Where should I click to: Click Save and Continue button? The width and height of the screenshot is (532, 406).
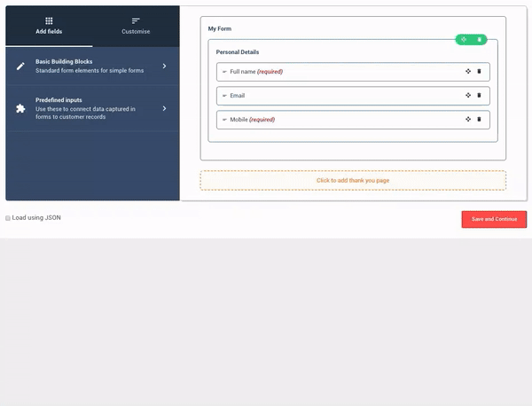click(x=494, y=219)
